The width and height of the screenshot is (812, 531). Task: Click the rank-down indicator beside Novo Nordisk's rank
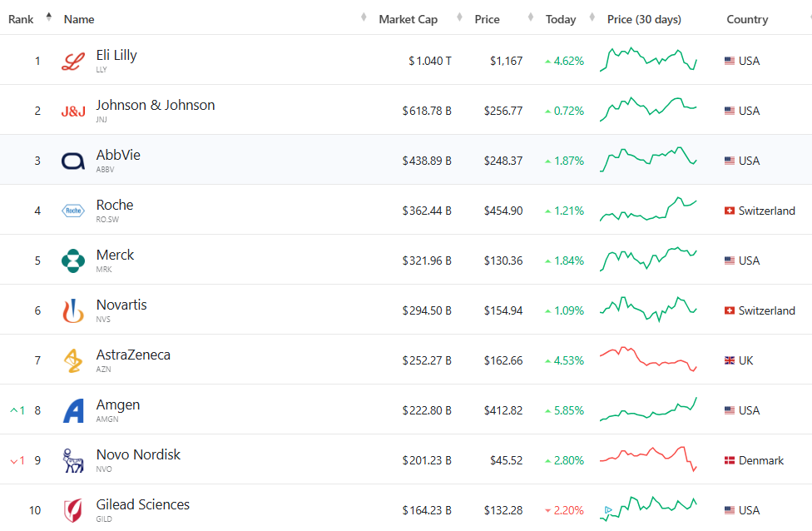17,460
